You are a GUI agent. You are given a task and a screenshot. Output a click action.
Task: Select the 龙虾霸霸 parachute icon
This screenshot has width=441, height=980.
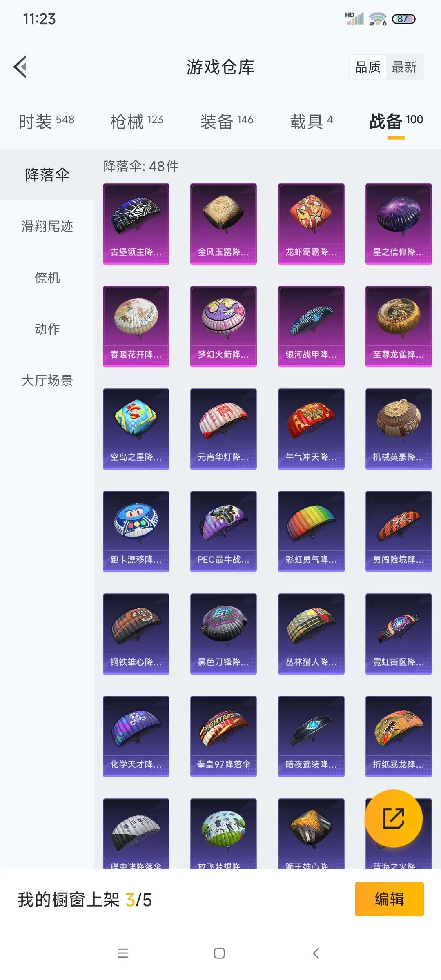(x=311, y=224)
